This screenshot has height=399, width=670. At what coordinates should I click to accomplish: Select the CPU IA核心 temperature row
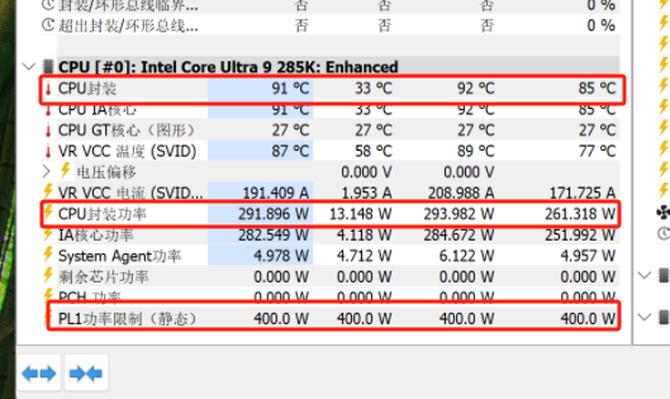pos(329,110)
